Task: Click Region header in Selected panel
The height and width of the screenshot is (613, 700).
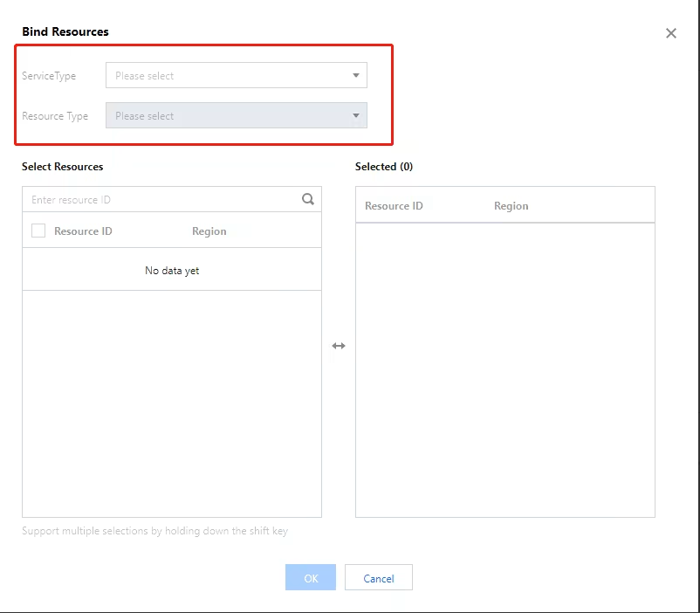Action: pos(511,206)
